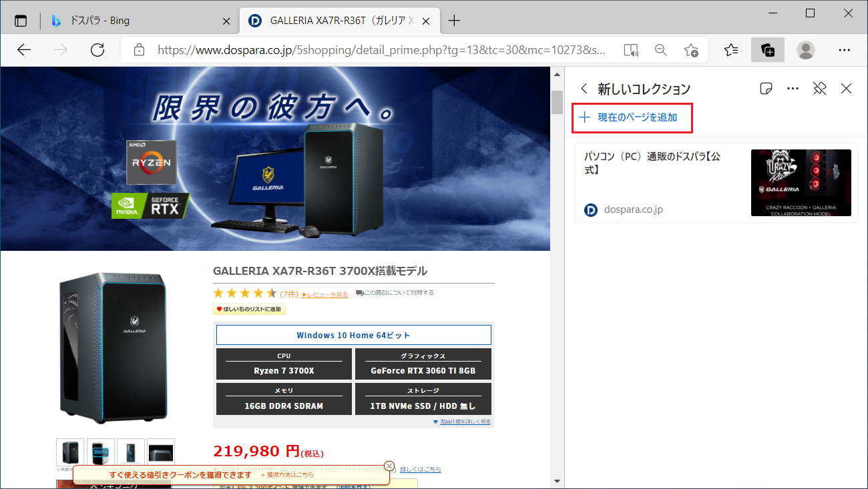The height and width of the screenshot is (489, 868).
Task: Click the vertical scrollbar thumb
Action: pyautogui.click(x=557, y=102)
